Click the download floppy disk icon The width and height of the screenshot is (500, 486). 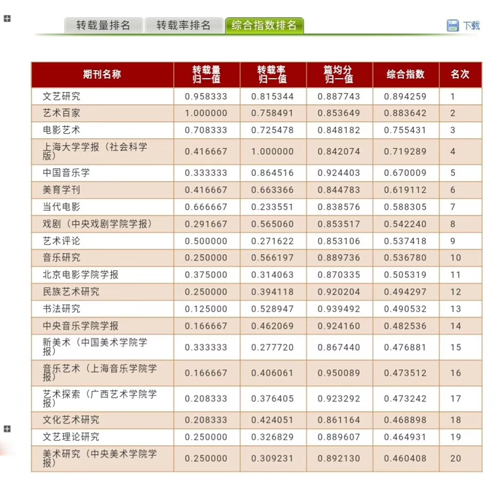pyautogui.click(x=452, y=25)
